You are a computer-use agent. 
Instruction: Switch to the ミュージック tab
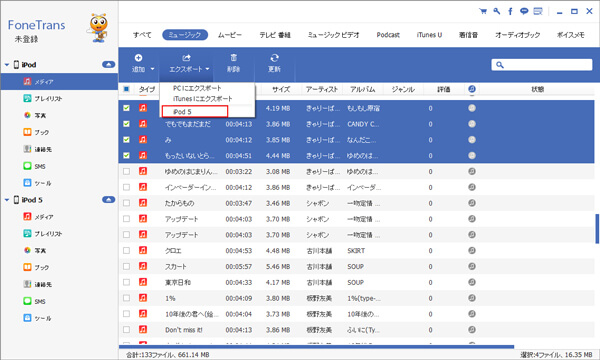(185, 35)
